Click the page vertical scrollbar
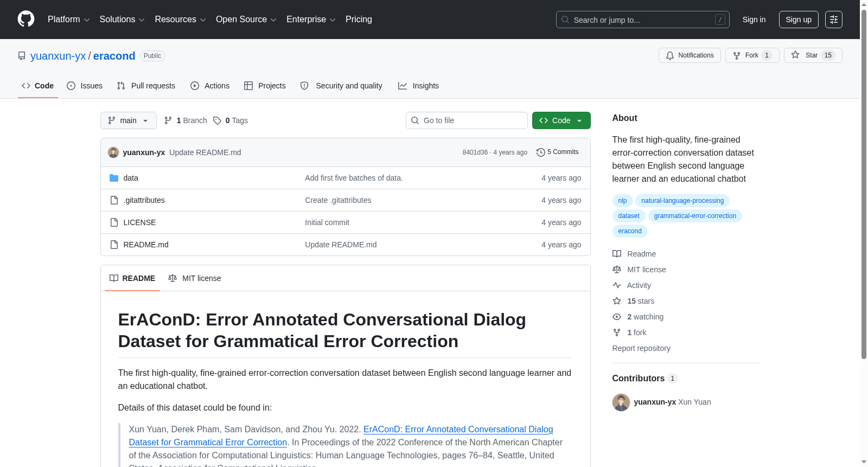Viewport: 868px width, 467px height. click(x=864, y=184)
